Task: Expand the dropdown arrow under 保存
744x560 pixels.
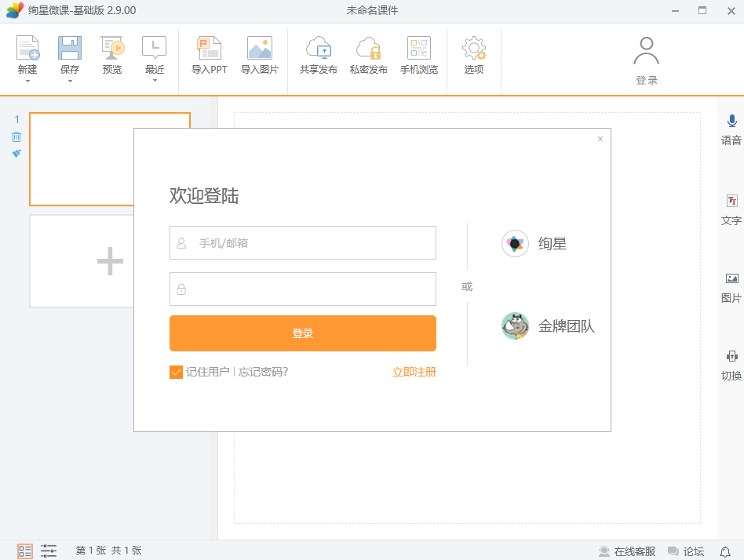Action: pos(70,81)
